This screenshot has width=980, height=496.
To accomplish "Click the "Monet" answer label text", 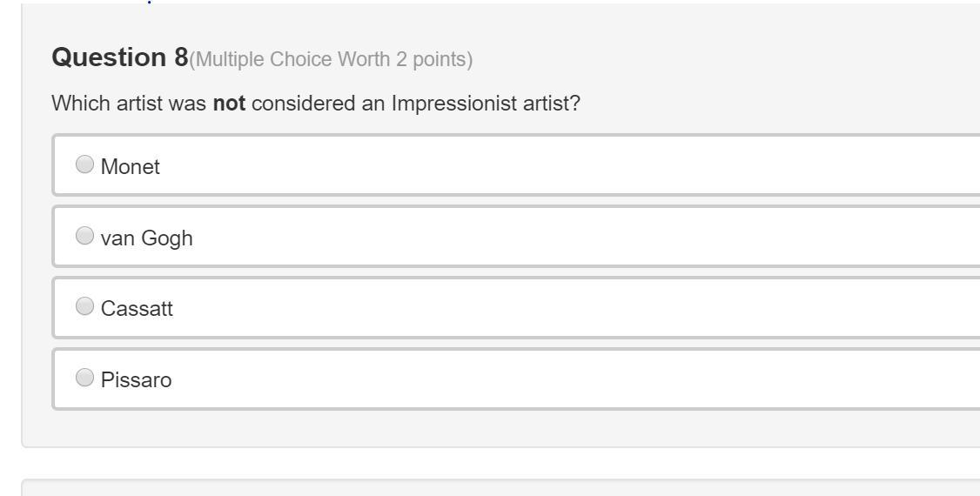I will 131,167.
